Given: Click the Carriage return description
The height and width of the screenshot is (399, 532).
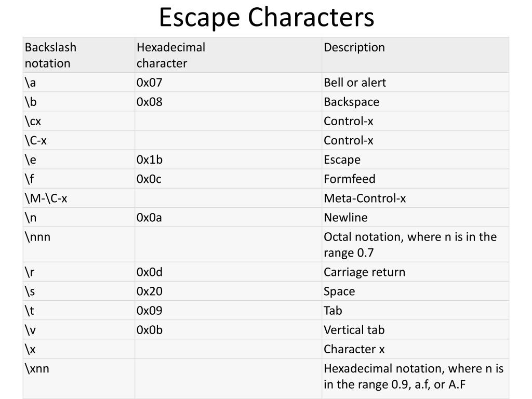Looking at the screenshot, I should pos(364,272).
